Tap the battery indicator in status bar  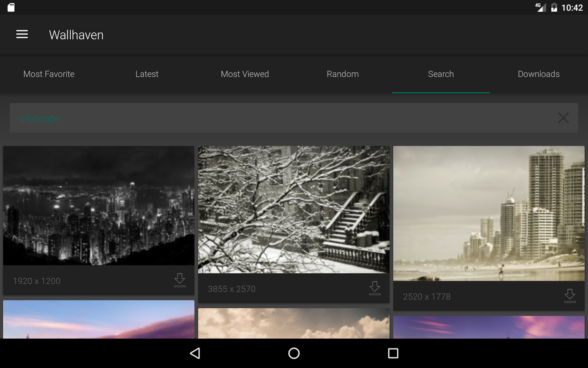coord(553,7)
